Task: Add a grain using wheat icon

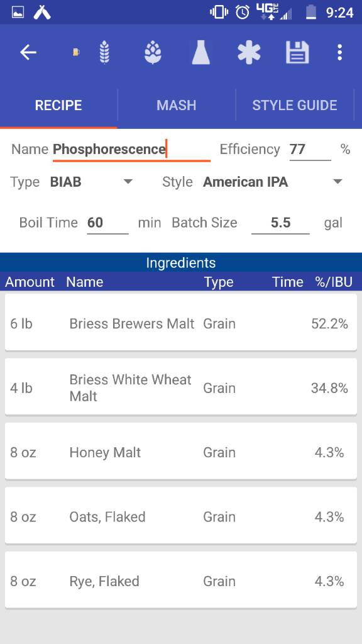Action: pyautogui.click(x=105, y=53)
